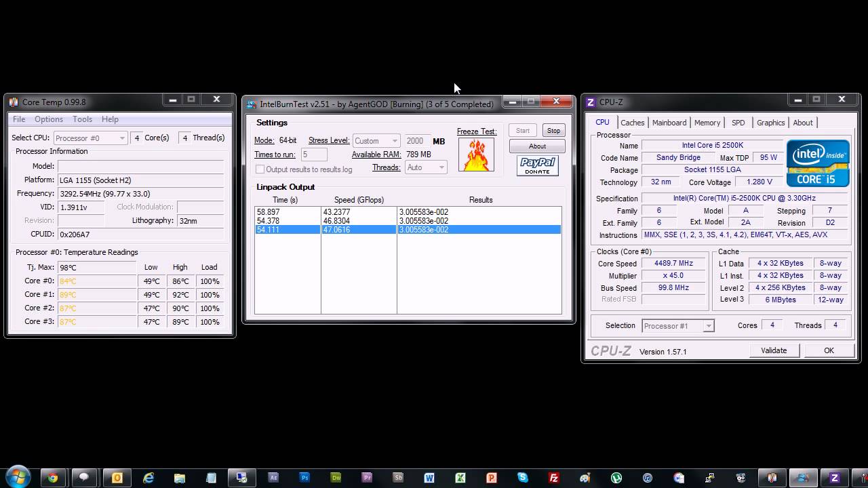Open the Threads dropdown in IntelBurnTest
Image resolution: width=868 pixels, height=488 pixels.
pyautogui.click(x=426, y=167)
